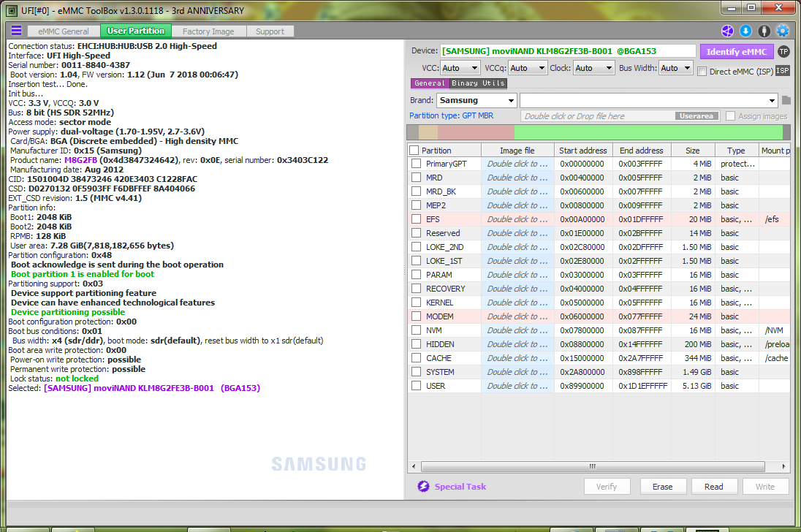Check the CACHE partition checkbox
Screen dimensions: 801x532
click(417, 358)
